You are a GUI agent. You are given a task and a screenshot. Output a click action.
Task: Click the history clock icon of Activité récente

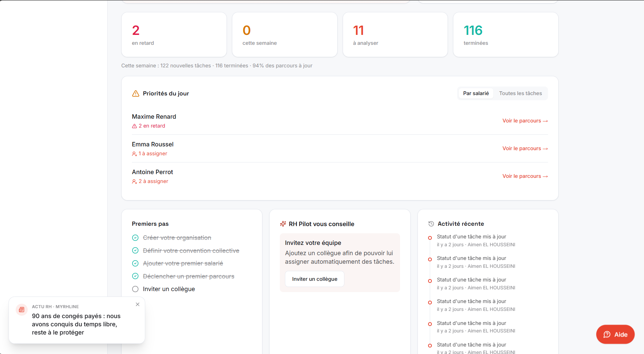tap(431, 224)
